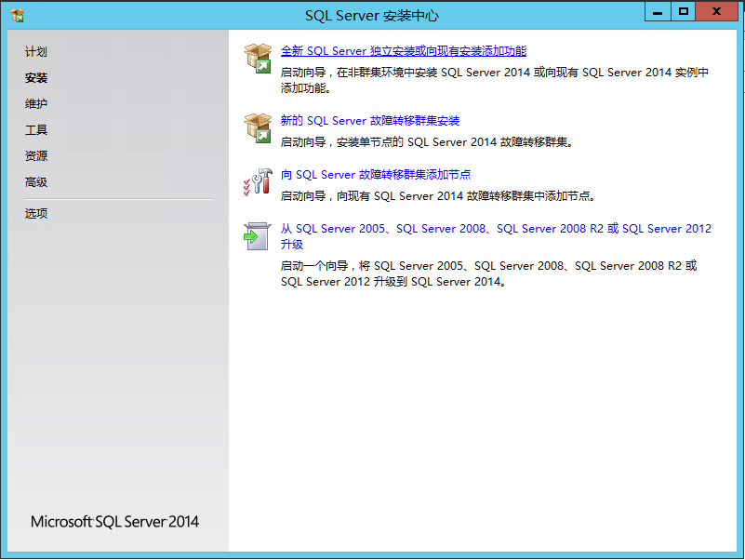Select 安装 in the left sidebar
This screenshot has height=560, width=745.
pos(36,78)
